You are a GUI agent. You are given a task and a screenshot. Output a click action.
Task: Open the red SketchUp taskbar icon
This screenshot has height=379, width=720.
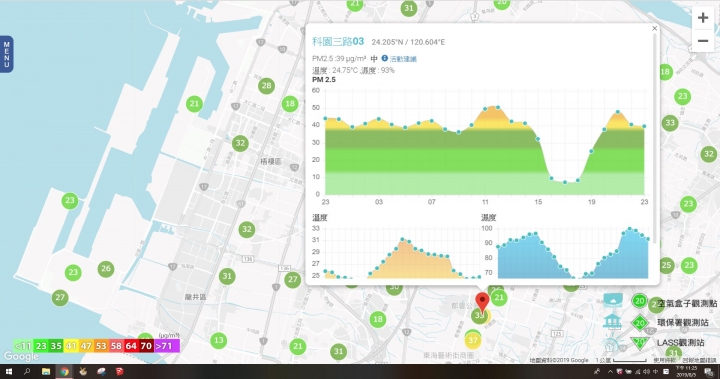(119, 371)
